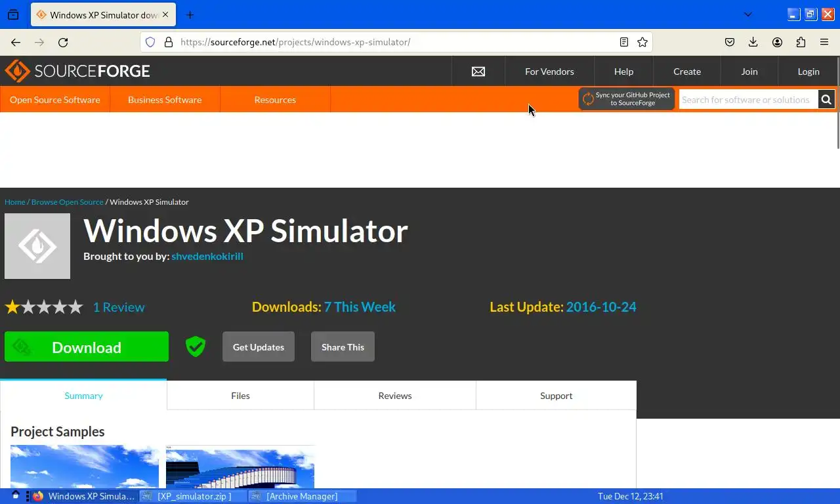This screenshot has width=840, height=504.
Task: Click the page vertical scrollbar
Action: (x=838, y=102)
